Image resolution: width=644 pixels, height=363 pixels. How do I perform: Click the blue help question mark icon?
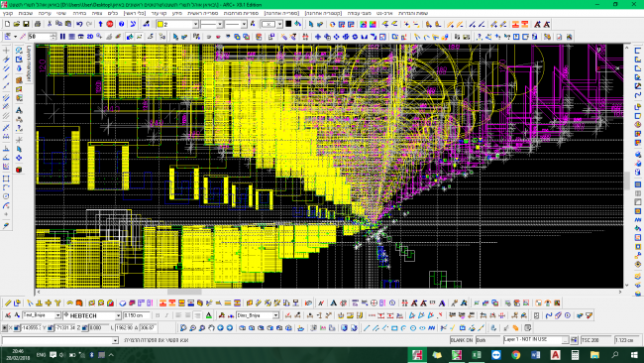121,24
